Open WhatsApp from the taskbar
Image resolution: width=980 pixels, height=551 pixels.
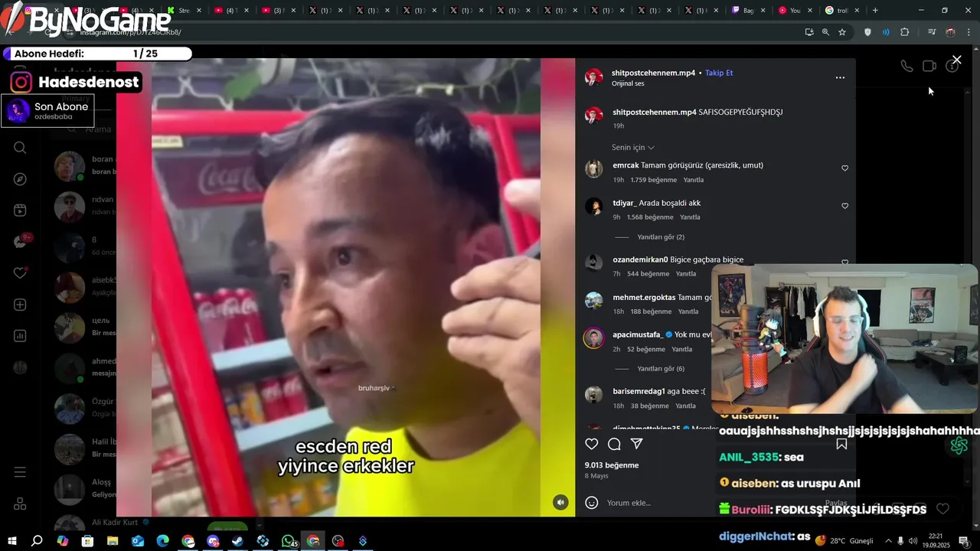(289, 541)
